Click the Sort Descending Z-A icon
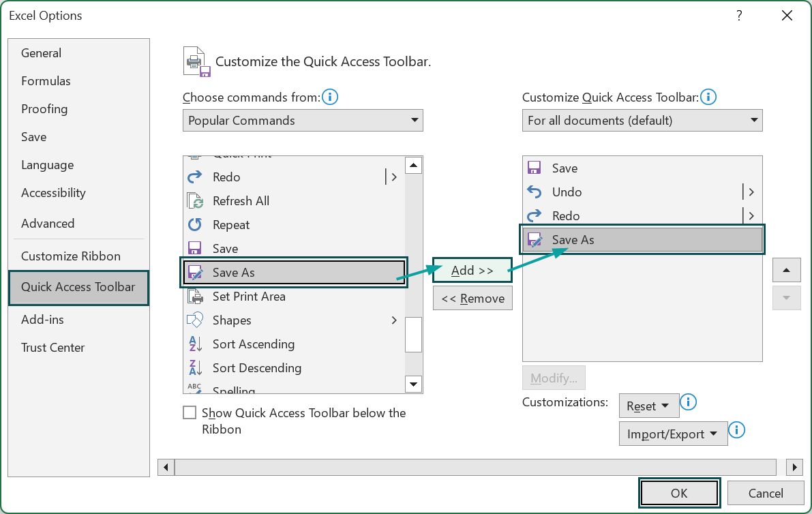 [195, 368]
